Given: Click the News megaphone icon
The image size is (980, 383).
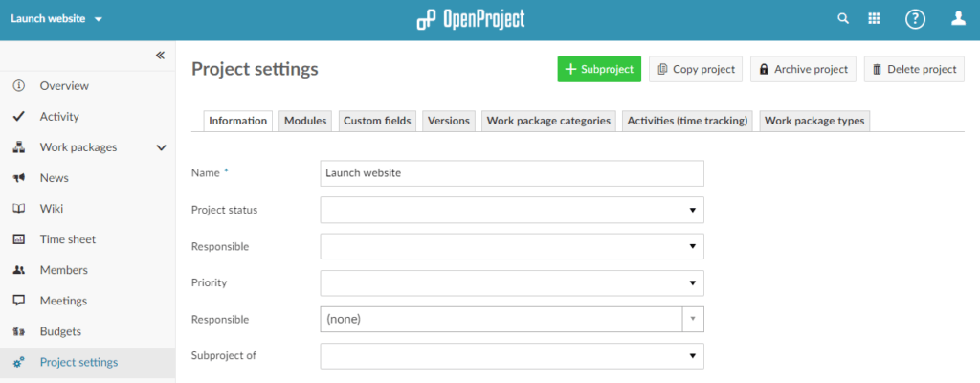Looking at the screenshot, I should pyautogui.click(x=19, y=178).
